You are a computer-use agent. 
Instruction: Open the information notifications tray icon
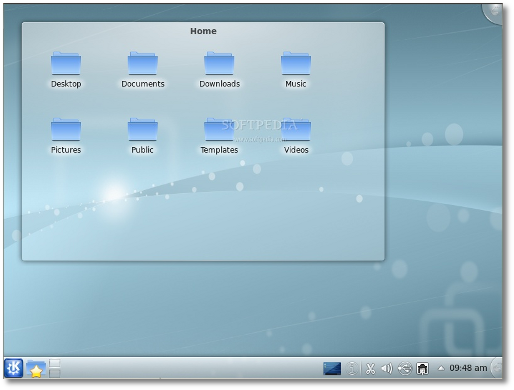[x=352, y=369]
